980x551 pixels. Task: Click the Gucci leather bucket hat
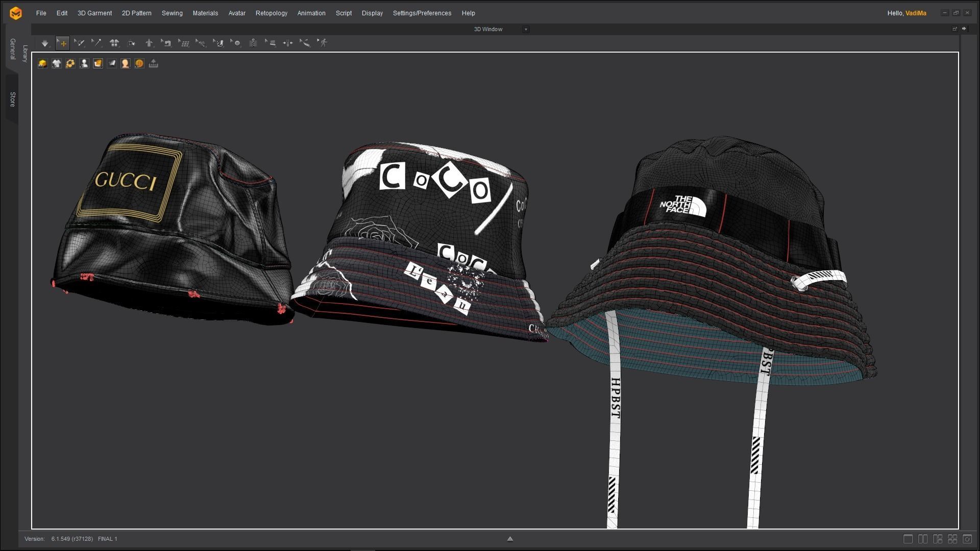[174, 230]
